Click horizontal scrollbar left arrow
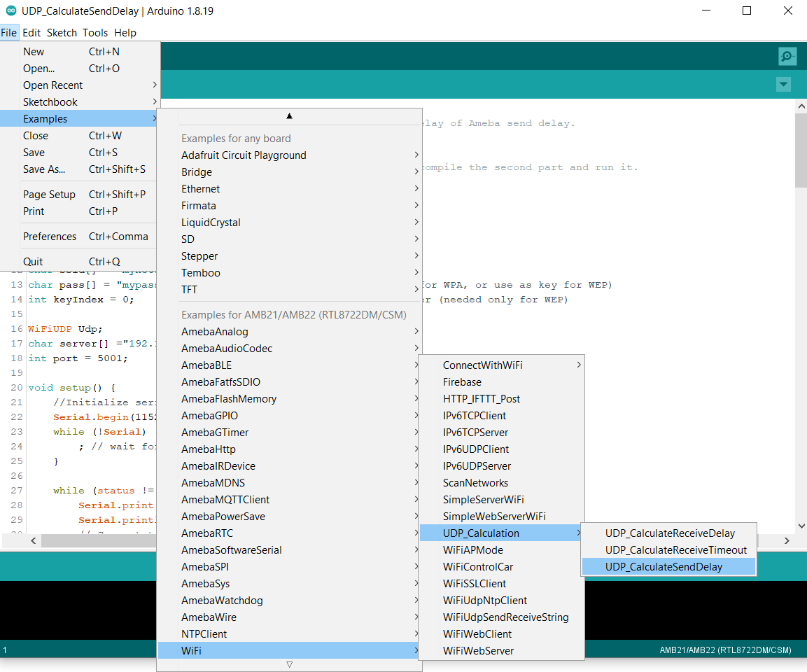This screenshot has width=807, height=672. pyautogui.click(x=34, y=541)
